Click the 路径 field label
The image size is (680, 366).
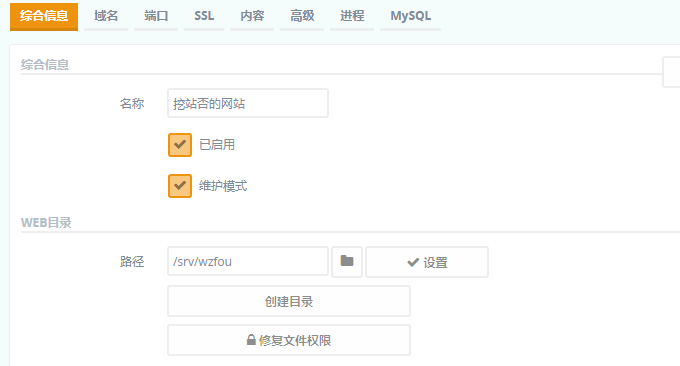(x=132, y=261)
